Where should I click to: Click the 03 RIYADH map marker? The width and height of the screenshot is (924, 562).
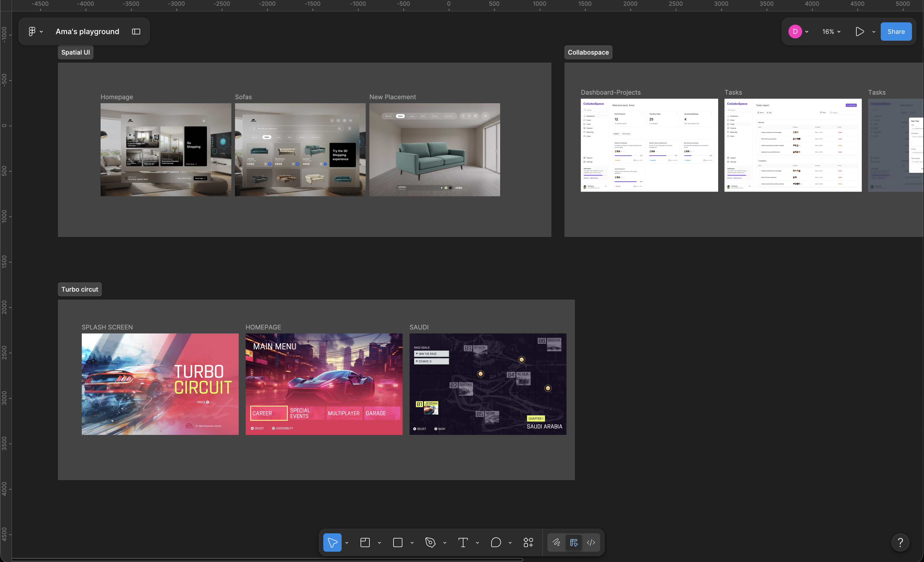coord(476,350)
